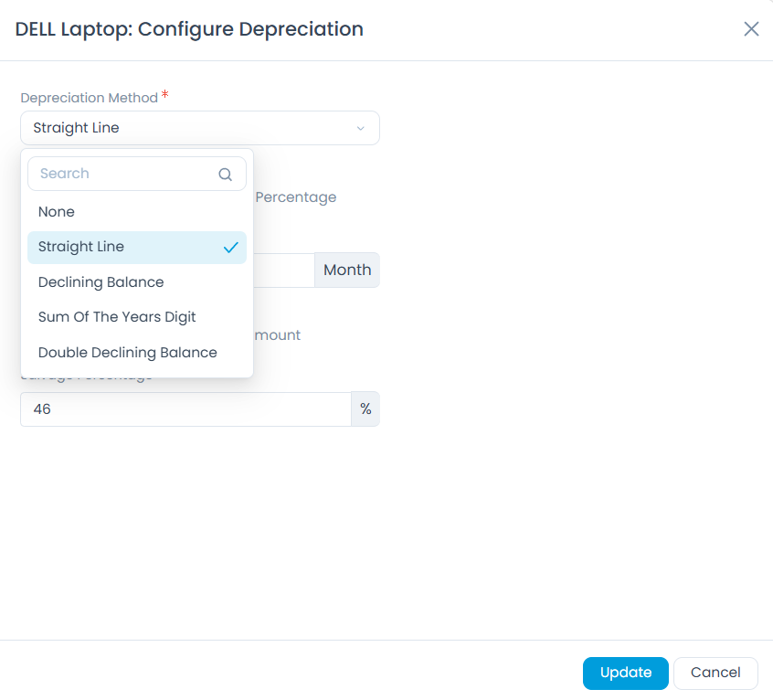Click the Cancel button
This screenshot has height=700, width=773.
point(715,673)
